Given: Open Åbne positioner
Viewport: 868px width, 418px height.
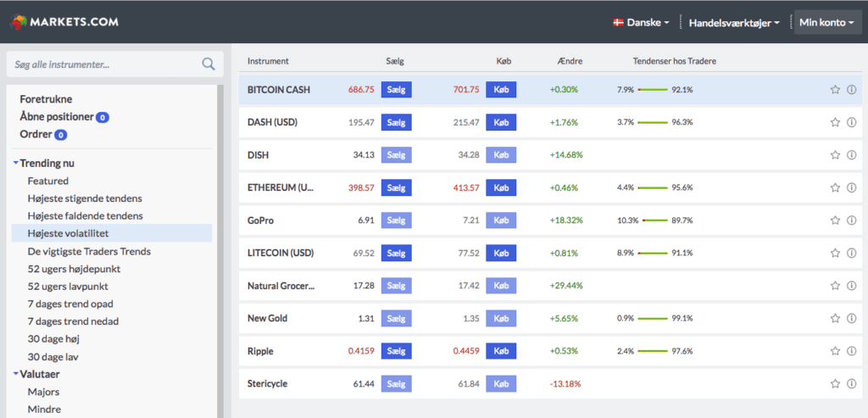Looking at the screenshot, I should coord(64,117).
